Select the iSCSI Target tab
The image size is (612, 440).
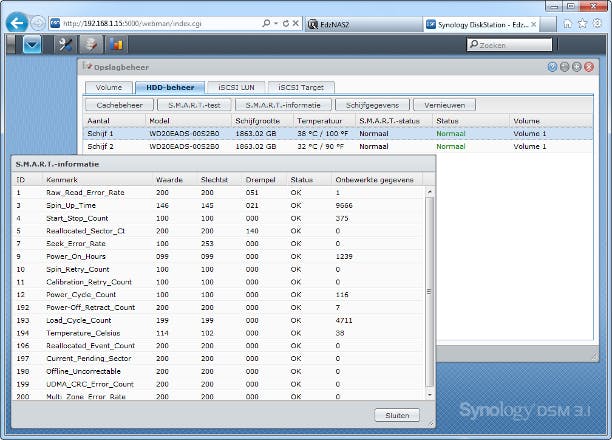point(299,88)
